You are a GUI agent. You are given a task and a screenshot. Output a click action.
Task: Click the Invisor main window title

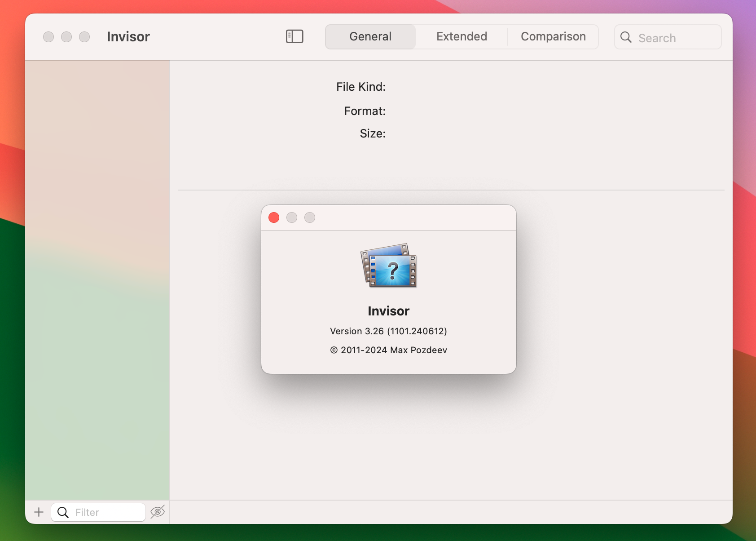pos(128,37)
